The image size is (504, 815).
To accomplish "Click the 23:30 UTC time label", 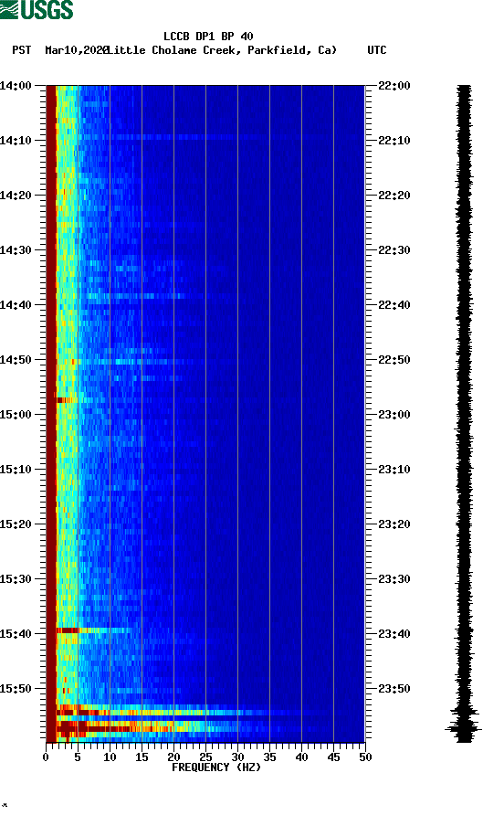I will pos(394,579).
